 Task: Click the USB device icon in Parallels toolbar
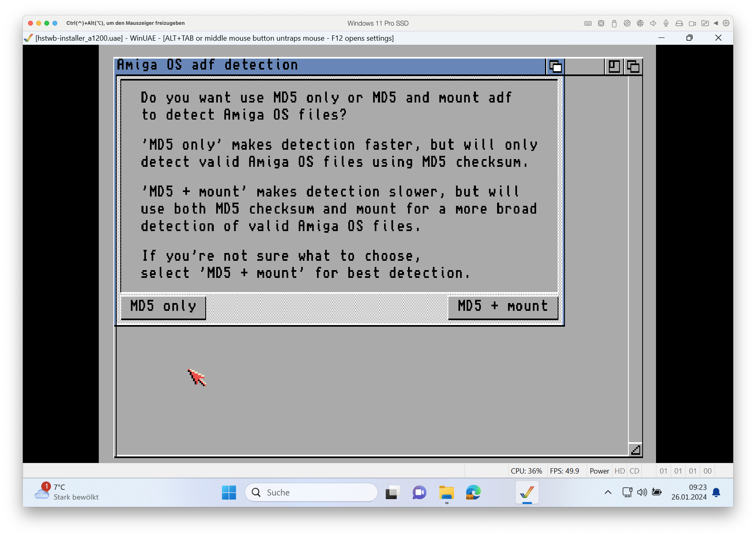pyautogui.click(x=614, y=23)
